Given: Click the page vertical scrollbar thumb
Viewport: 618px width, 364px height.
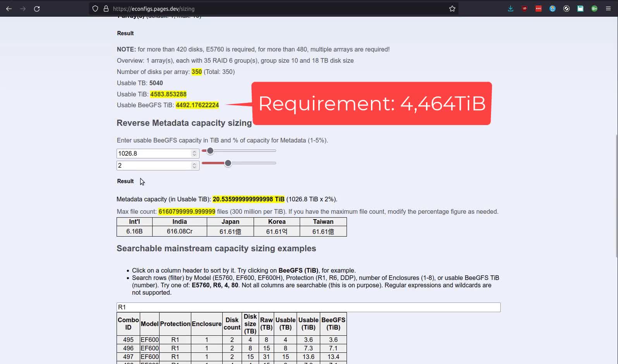Looking at the screenshot, I should pyautogui.click(x=616, y=196).
